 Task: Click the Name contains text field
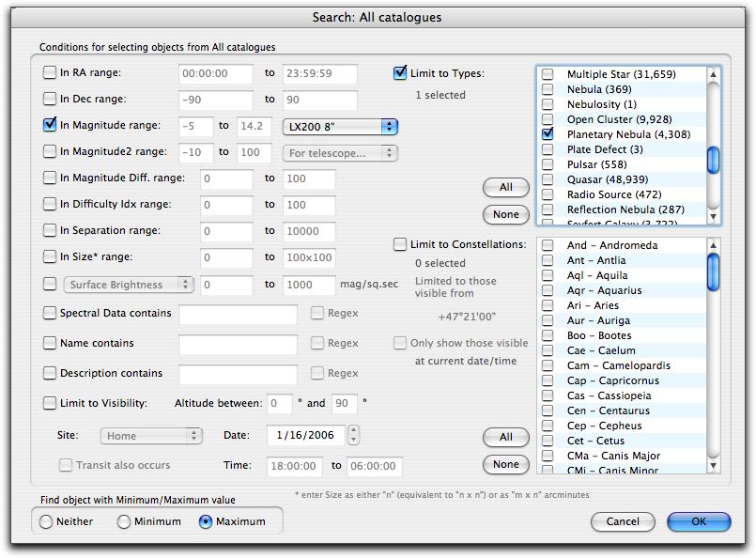238,344
